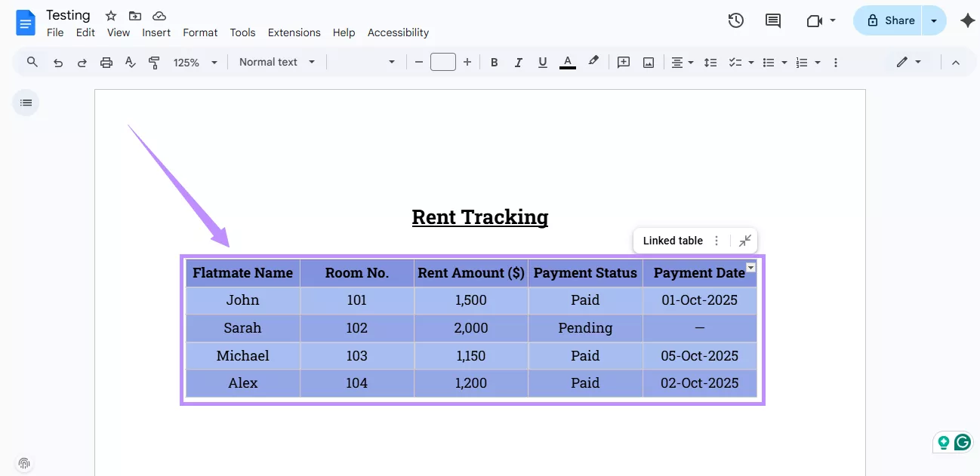This screenshot has width=980, height=476.
Task: Toggle italic formatting
Action: [x=518, y=62]
